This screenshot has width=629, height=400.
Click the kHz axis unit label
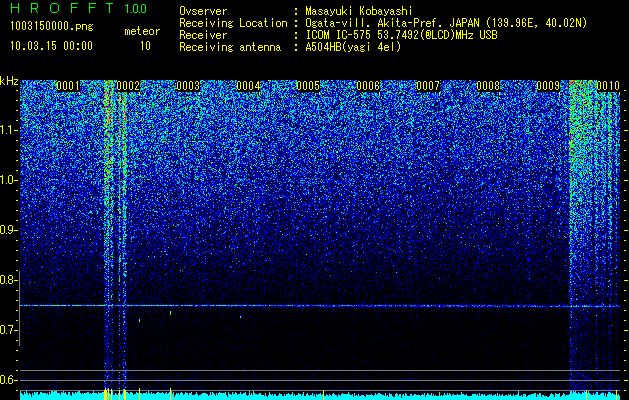tap(9, 81)
